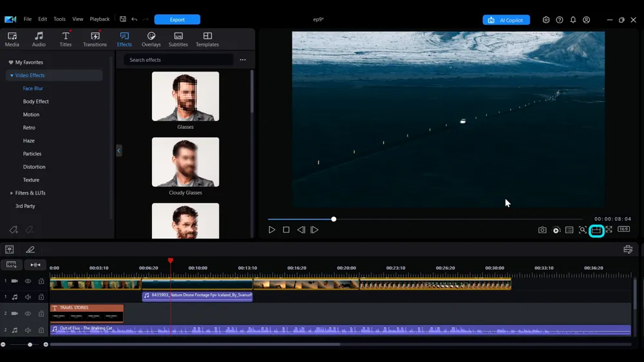The height and width of the screenshot is (362, 644).
Task: Select the Texture category
Action: coord(31,180)
